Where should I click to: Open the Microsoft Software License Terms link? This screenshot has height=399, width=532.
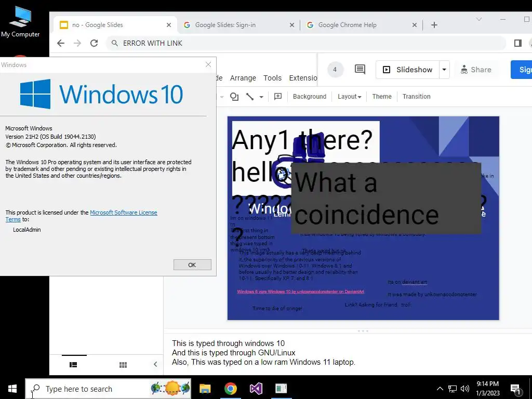coord(81,216)
